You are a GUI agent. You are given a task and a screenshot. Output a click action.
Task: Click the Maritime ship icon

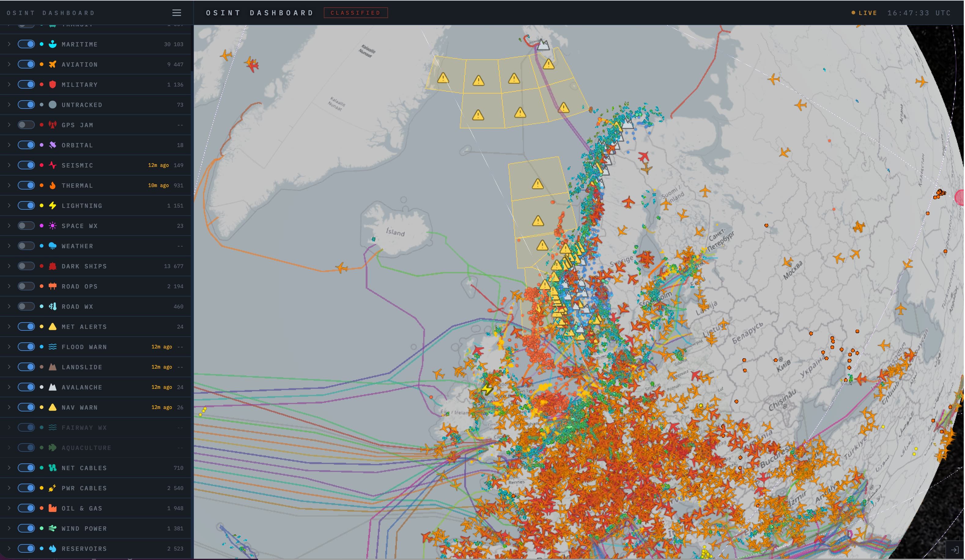(53, 44)
